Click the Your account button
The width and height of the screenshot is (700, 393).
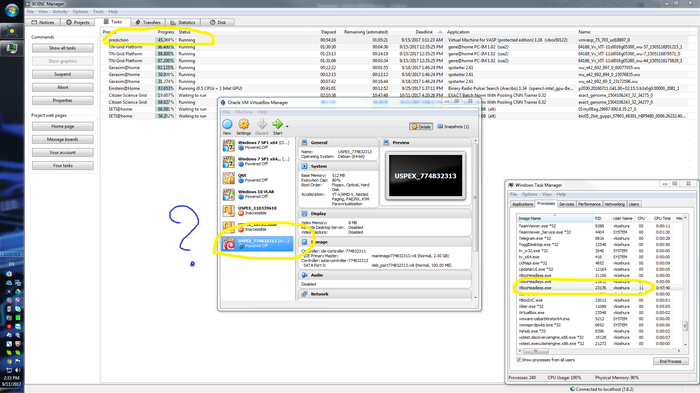pyautogui.click(x=62, y=152)
